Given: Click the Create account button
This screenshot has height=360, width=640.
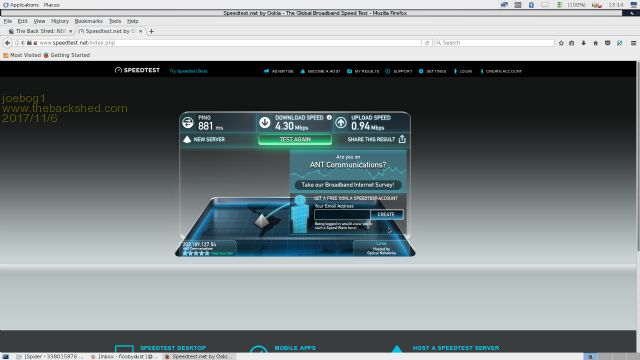Looking at the screenshot, I should tap(386, 214).
